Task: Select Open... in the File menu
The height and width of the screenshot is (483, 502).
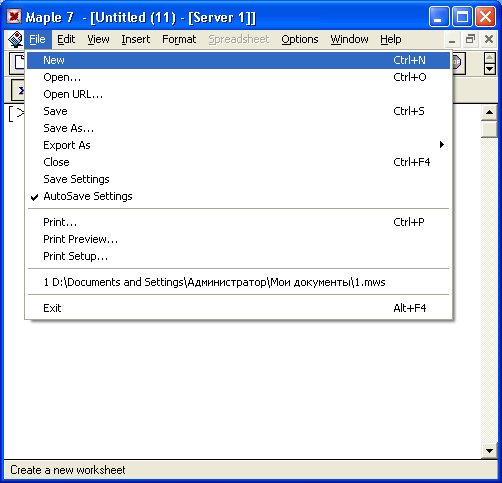Action: coord(238,77)
